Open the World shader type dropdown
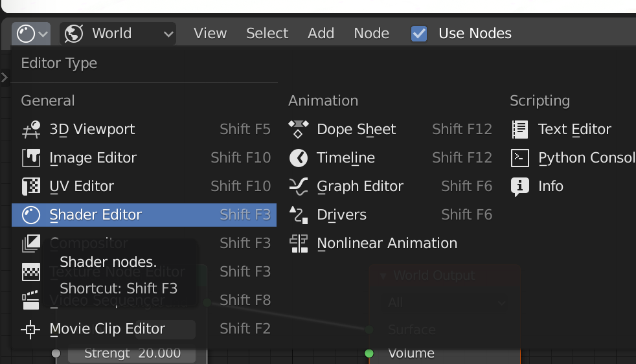 tap(118, 33)
